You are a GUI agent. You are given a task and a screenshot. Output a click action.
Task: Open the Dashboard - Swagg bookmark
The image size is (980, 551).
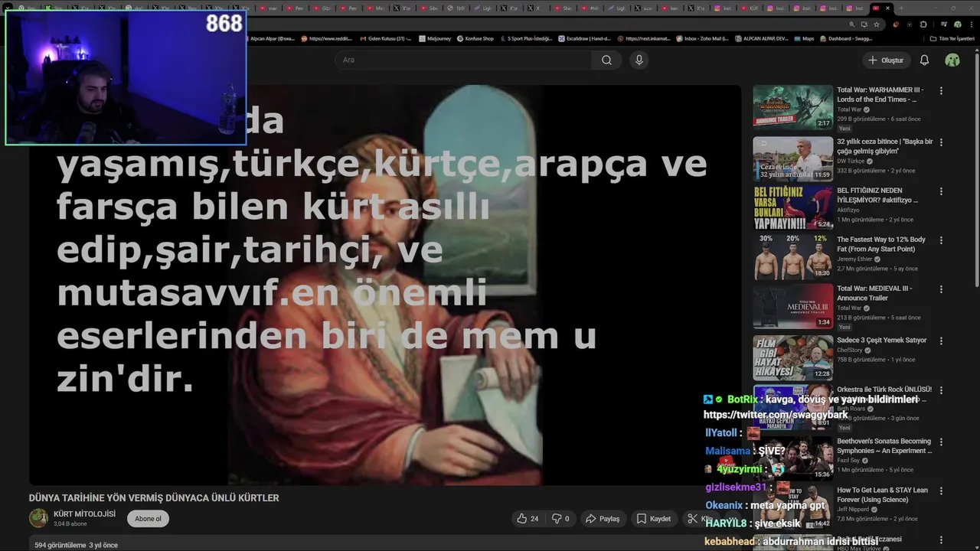pyautogui.click(x=846, y=38)
